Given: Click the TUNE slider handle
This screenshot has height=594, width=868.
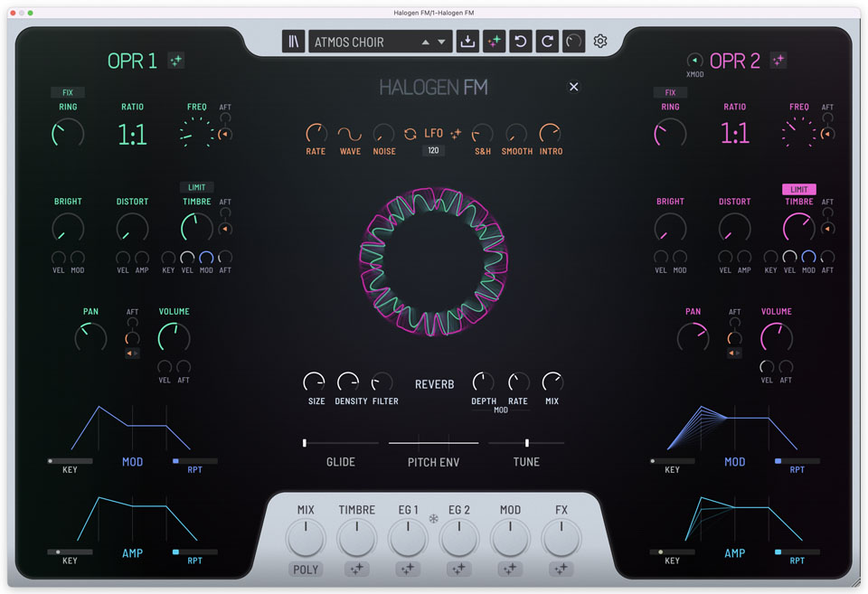Looking at the screenshot, I should [x=527, y=443].
